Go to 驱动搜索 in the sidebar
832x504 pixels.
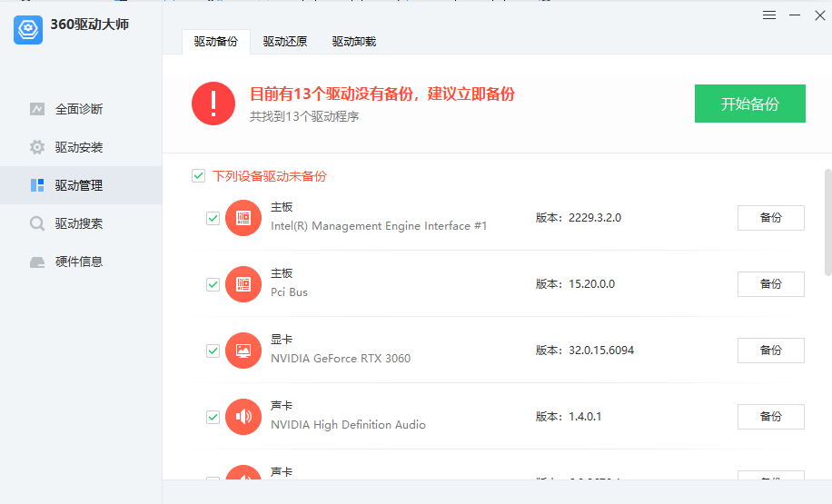(78, 223)
